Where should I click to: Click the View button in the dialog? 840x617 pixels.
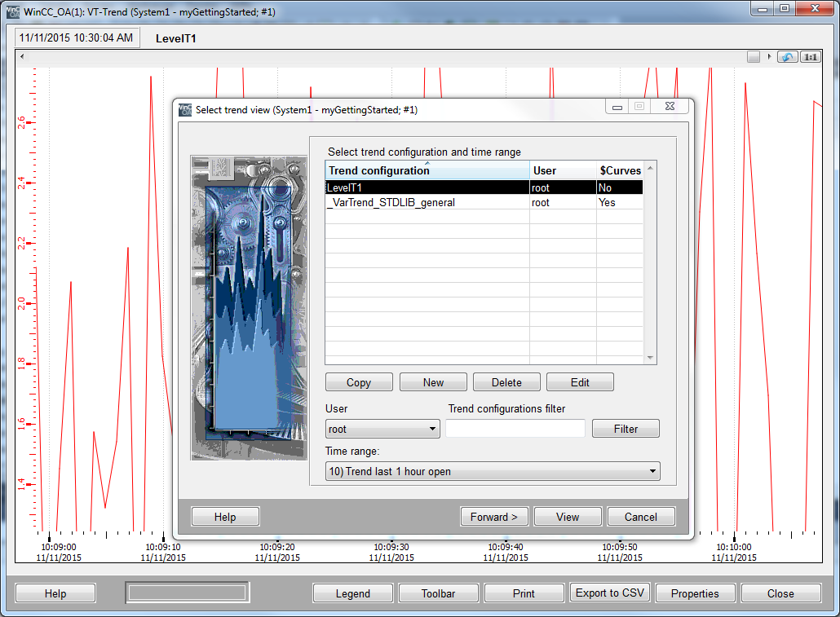(x=568, y=516)
